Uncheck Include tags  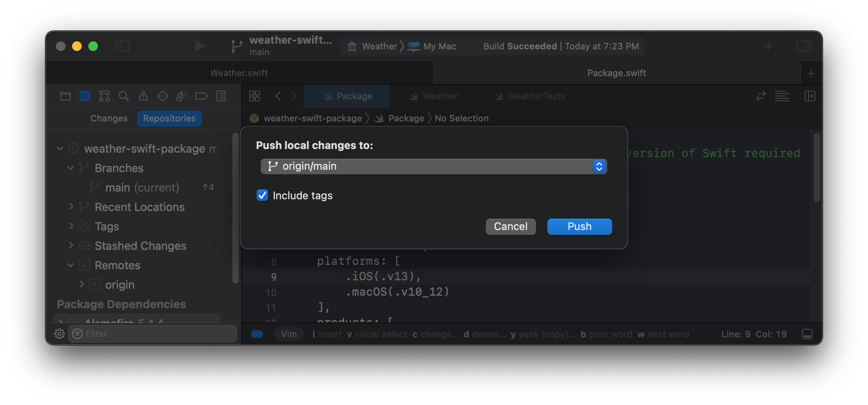tap(262, 195)
